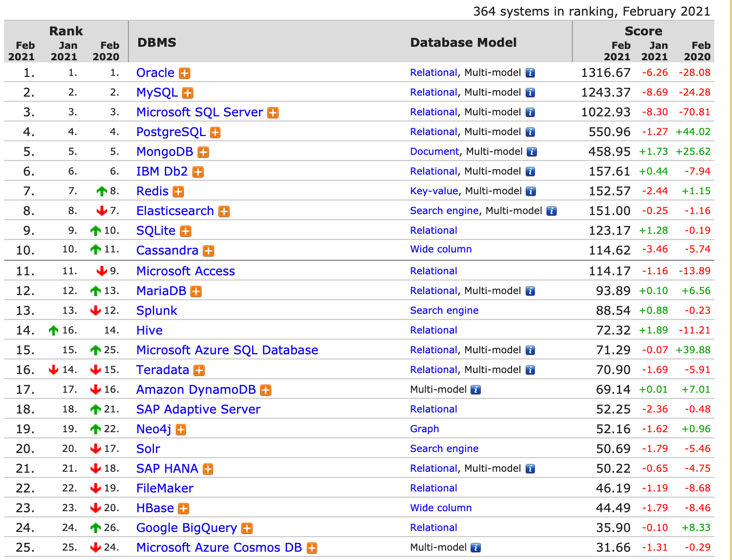Click the plus icon next to IBM Db2
This screenshot has width=732, height=560.
[x=198, y=172]
